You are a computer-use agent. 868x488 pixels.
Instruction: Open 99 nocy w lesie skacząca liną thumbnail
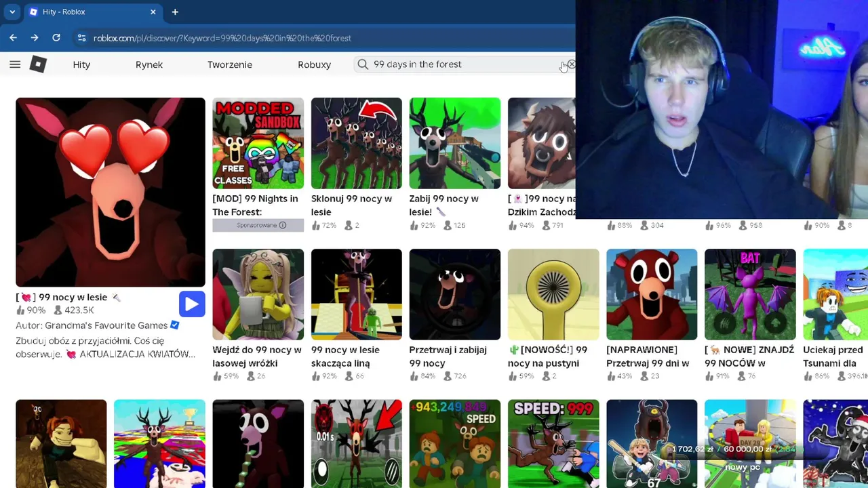(356, 294)
